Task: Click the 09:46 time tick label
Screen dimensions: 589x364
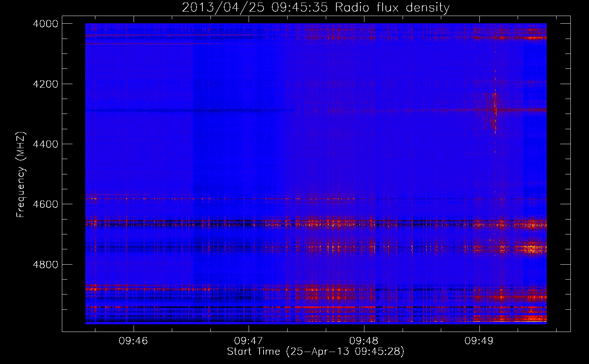Action: coord(133,341)
